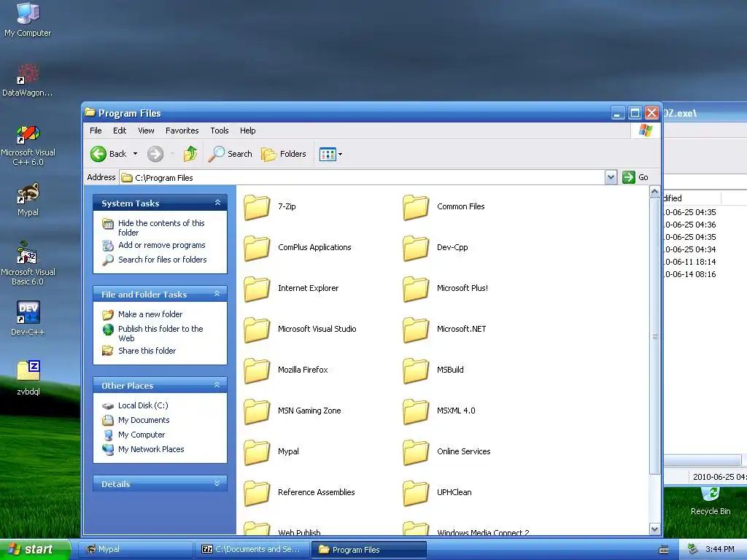Select the Dev-Cpp folder icon

pos(416,248)
